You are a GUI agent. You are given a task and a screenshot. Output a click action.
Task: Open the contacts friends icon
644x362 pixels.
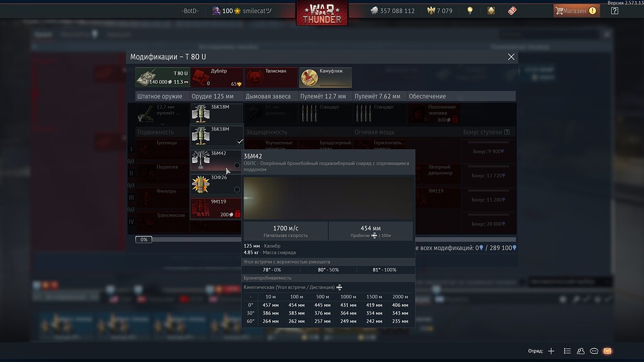tap(581, 351)
